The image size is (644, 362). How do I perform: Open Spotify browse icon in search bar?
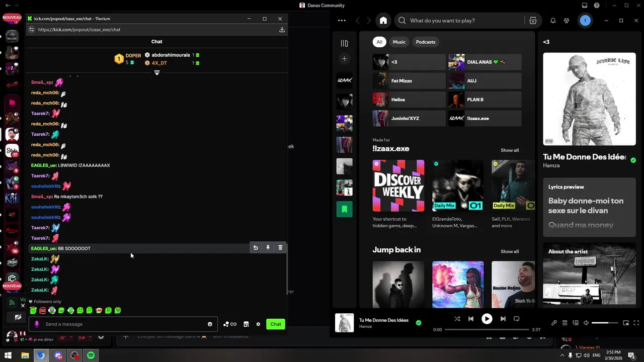(x=533, y=21)
